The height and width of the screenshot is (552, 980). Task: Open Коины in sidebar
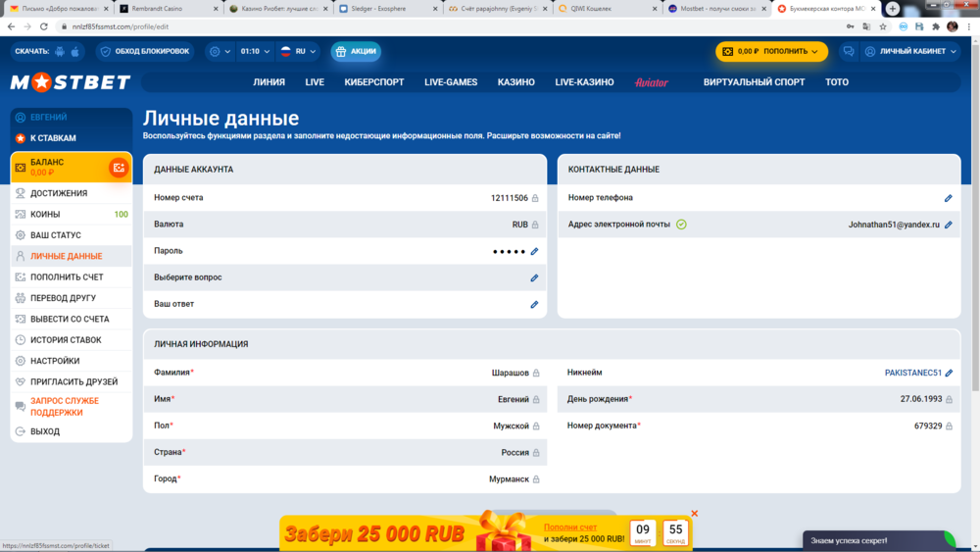coord(72,215)
